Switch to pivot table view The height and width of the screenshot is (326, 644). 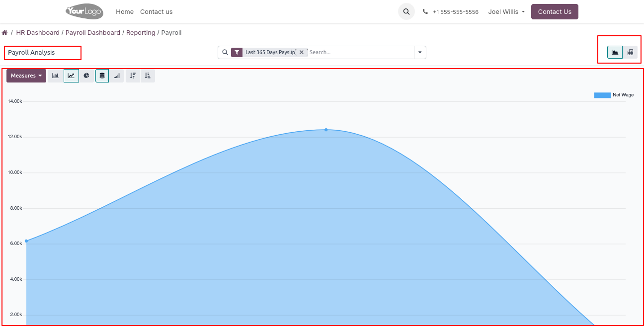coord(630,52)
